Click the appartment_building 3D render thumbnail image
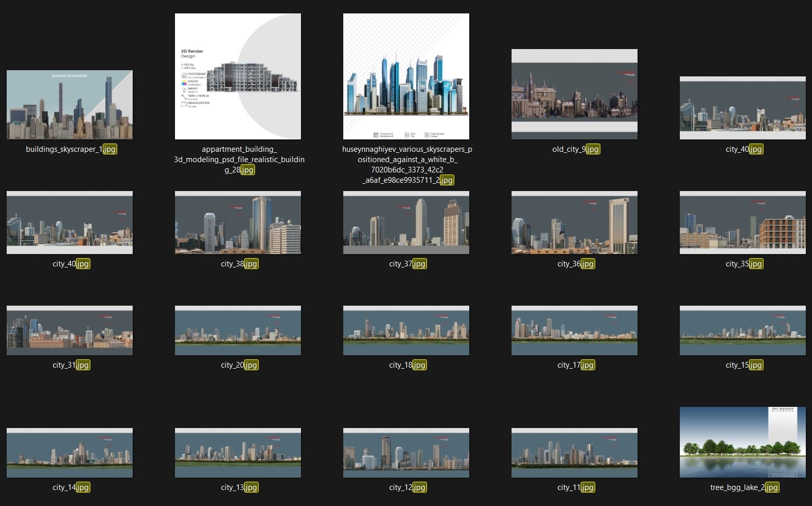 click(238, 76)
